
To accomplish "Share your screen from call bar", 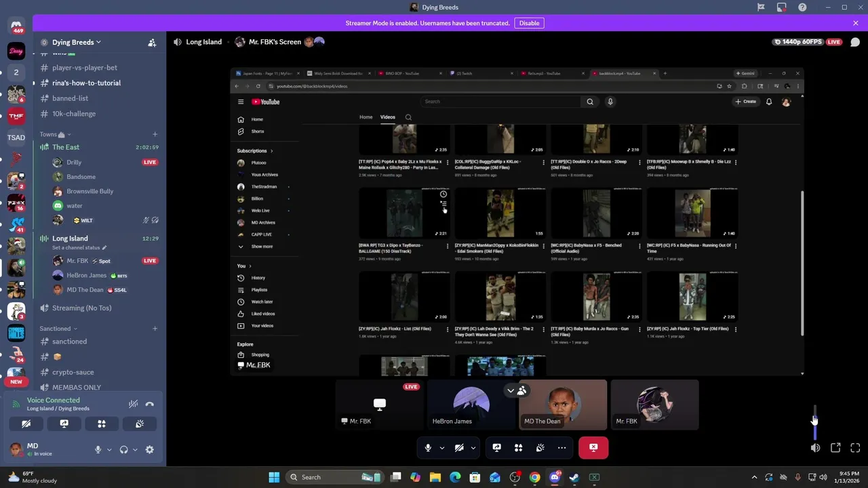I will pos(496,447).
